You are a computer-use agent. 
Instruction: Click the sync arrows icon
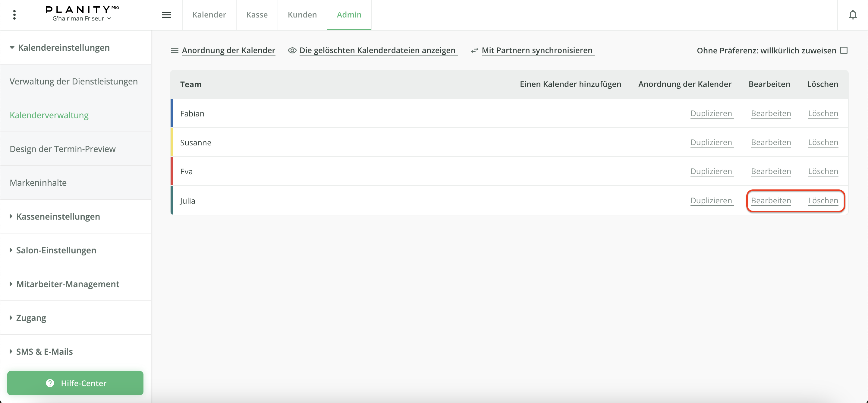point(474,51)
